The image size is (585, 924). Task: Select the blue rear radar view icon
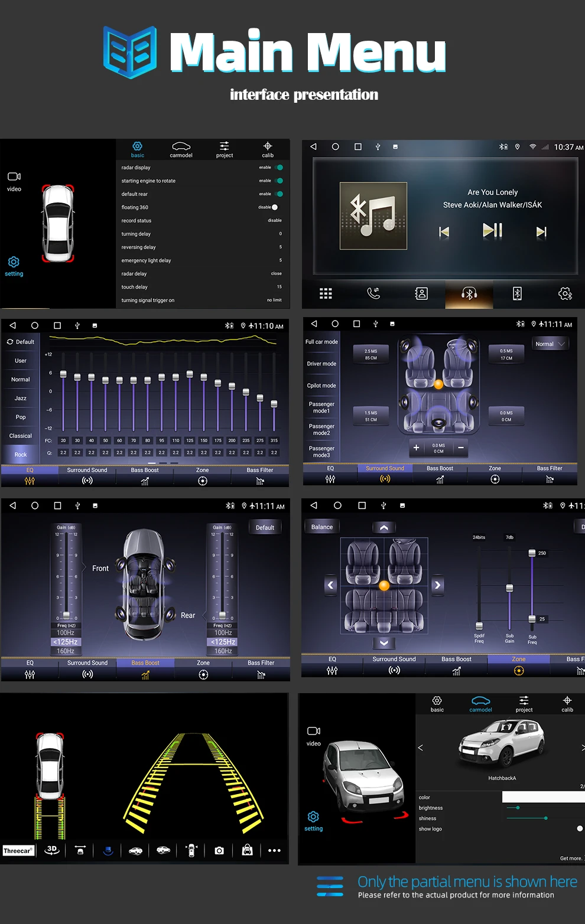pos(108,851)
